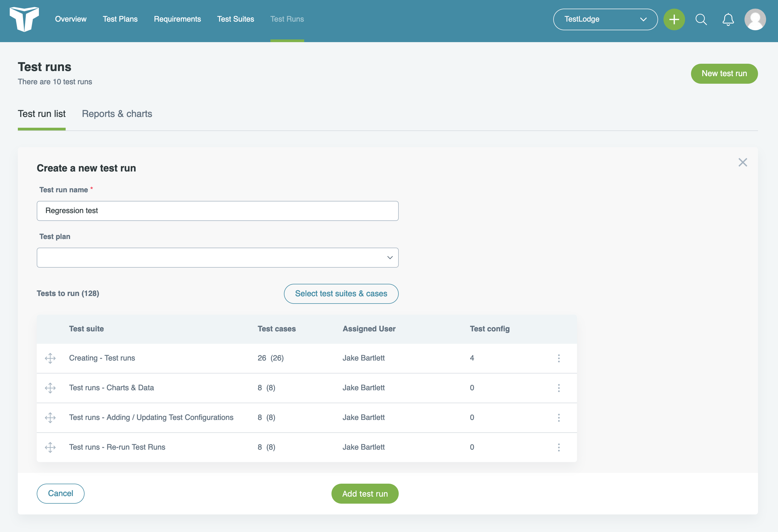Image resolution: width=778 pixels, height=532 pixels.
Task: Open user profile avatar
Action: [x=755, y=19]
